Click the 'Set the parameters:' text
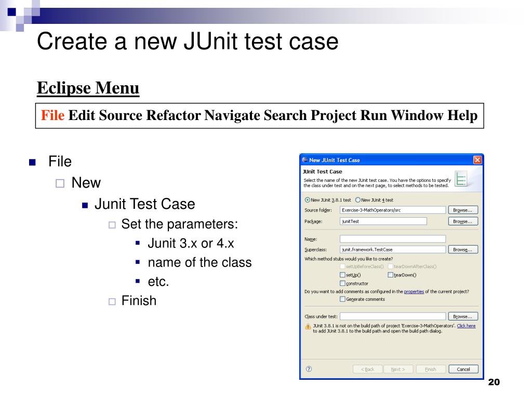This screenshot has width=532, height=399. click(179, 224)
